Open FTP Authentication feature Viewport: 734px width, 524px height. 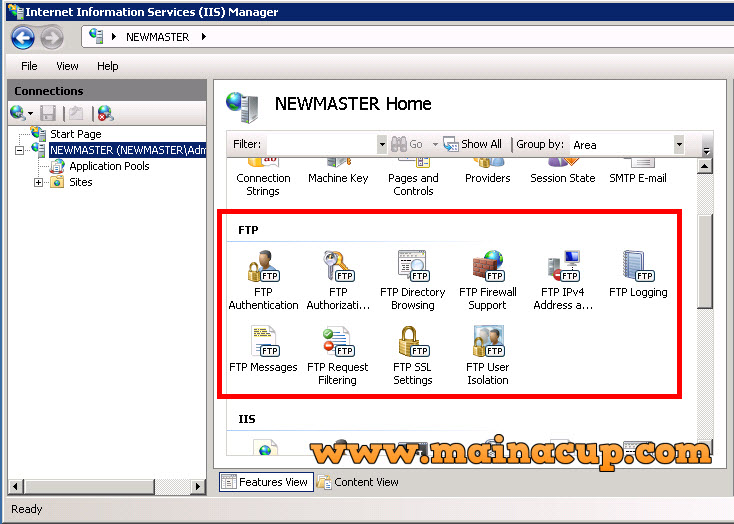263,280
